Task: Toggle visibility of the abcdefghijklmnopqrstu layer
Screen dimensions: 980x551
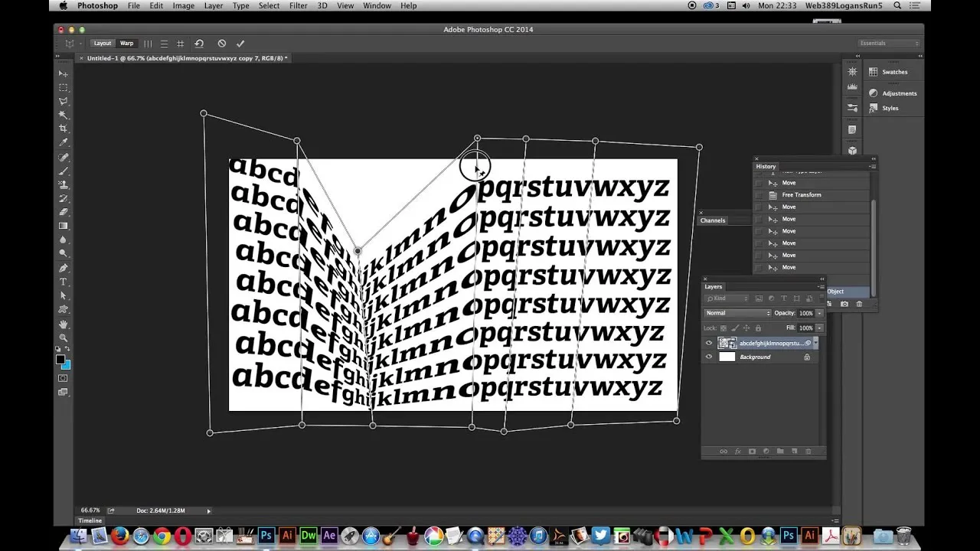Action: tap(708, 343)
